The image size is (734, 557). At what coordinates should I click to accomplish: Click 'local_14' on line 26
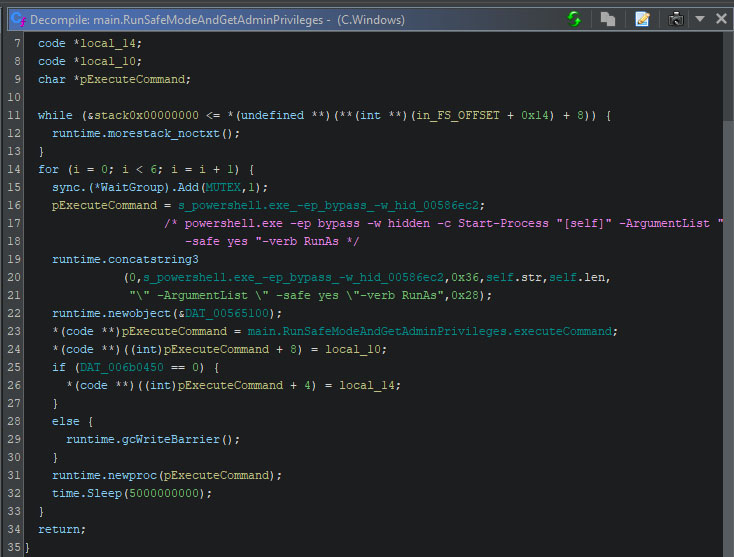(x=366, y=386)
